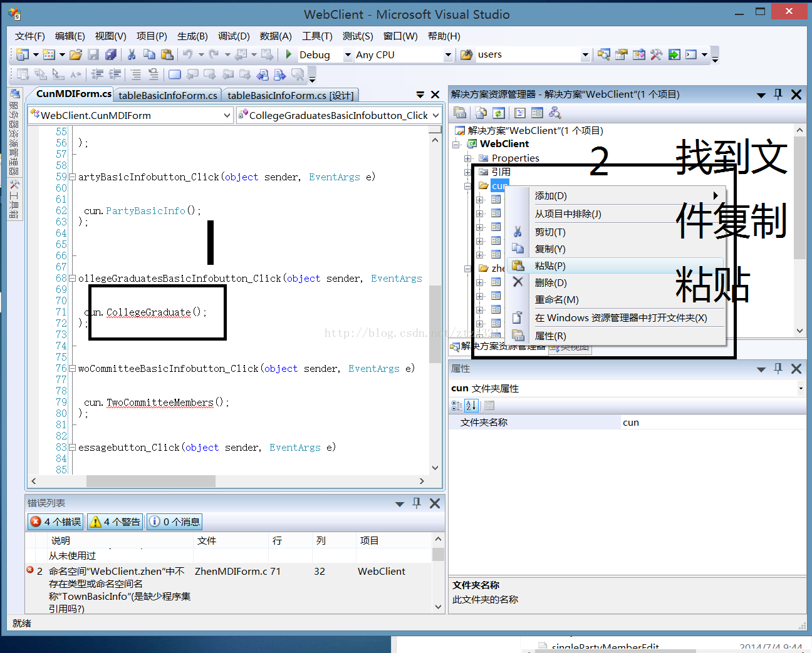Start debugging with the green play icon

coord(289,54)
